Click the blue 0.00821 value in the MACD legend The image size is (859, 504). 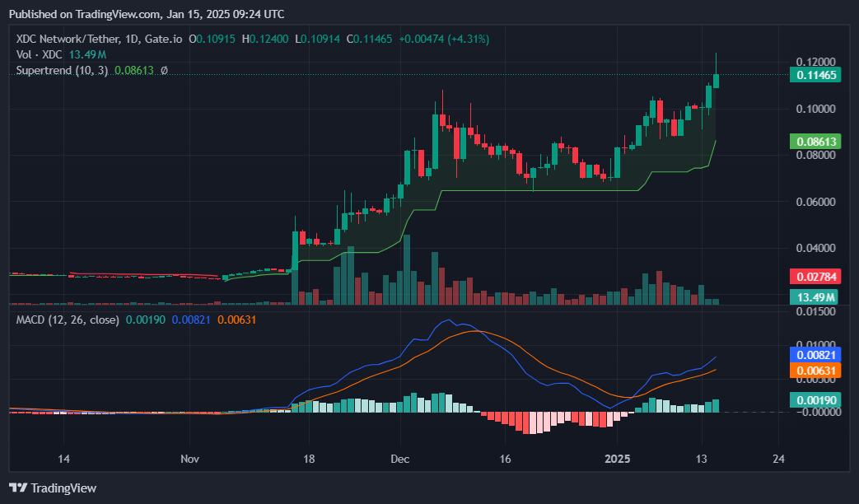point(191,320)
